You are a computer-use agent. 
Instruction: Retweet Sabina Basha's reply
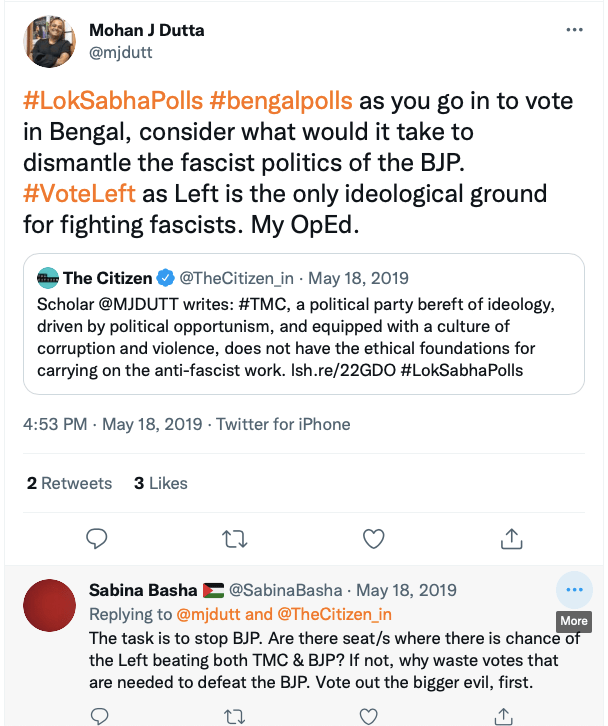coord(234,716)
